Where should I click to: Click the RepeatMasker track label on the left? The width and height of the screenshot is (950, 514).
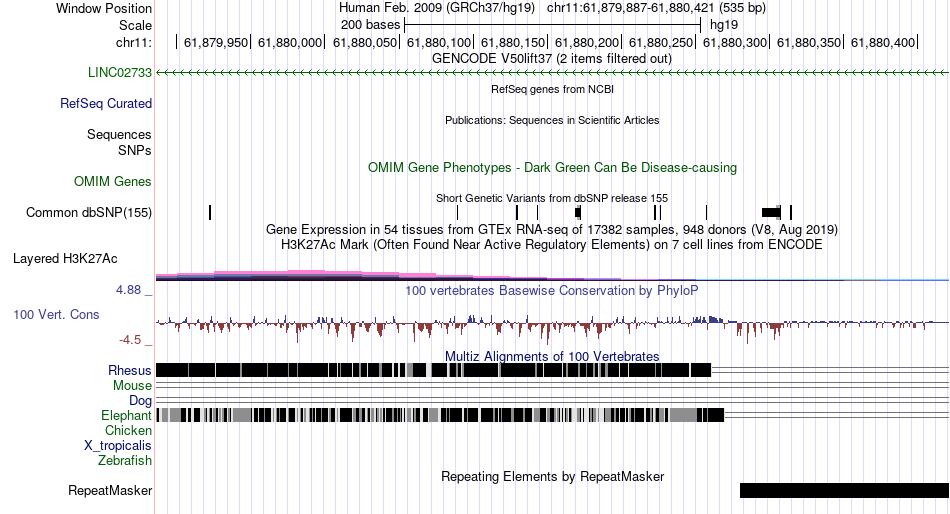click(110, 490)
